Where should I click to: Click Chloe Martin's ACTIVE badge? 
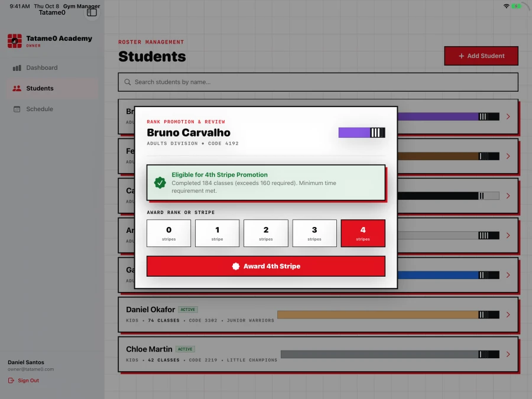(x=185, y=349)
